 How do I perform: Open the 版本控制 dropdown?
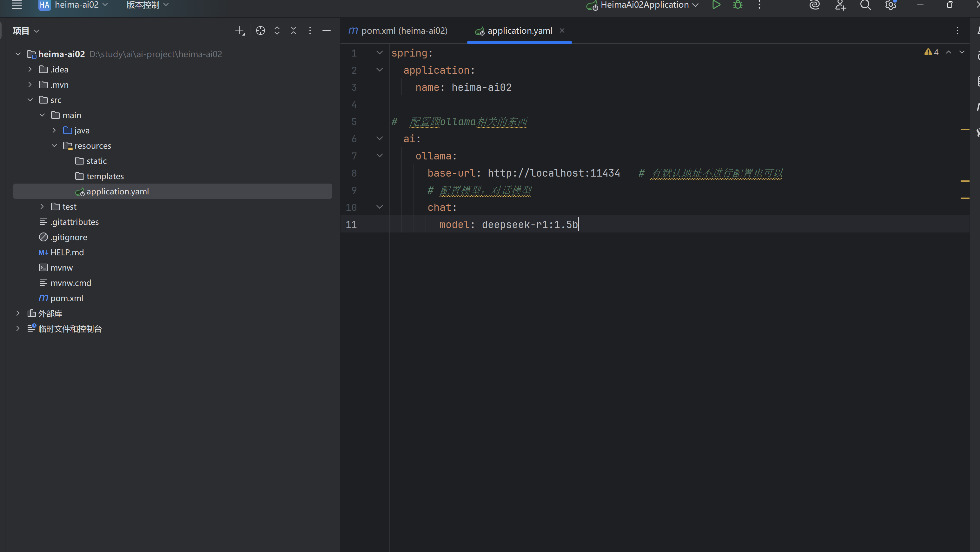point(147,5)
